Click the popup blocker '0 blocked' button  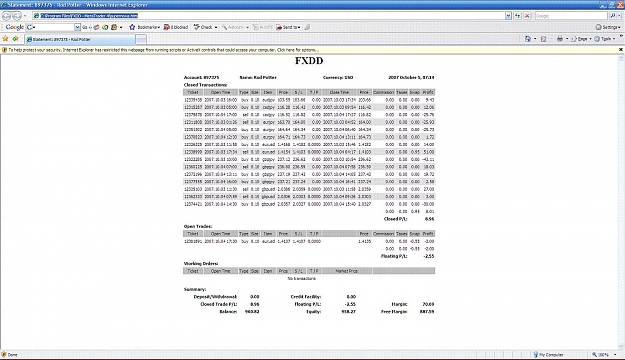coord(176,27)
